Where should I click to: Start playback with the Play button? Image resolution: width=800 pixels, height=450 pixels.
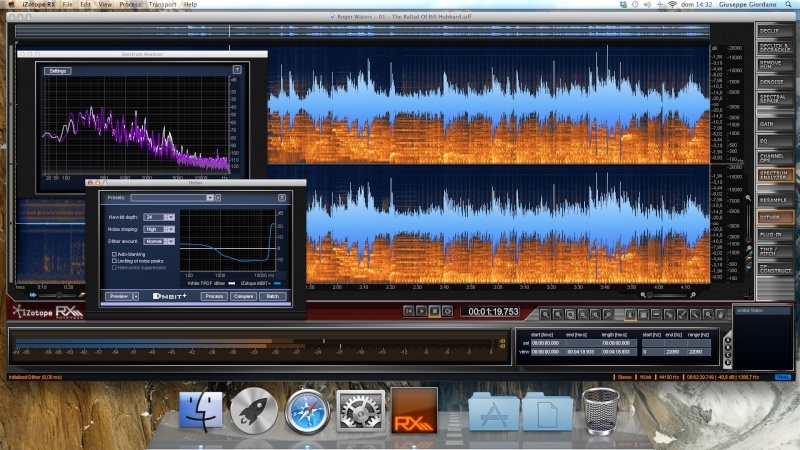(421, 311)
